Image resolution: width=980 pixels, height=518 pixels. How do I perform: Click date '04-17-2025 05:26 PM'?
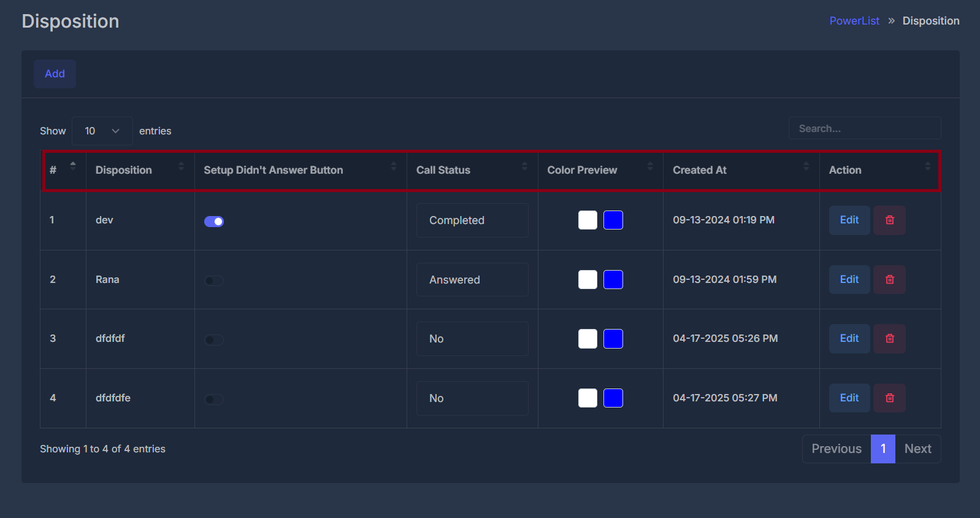click(725, 338)
